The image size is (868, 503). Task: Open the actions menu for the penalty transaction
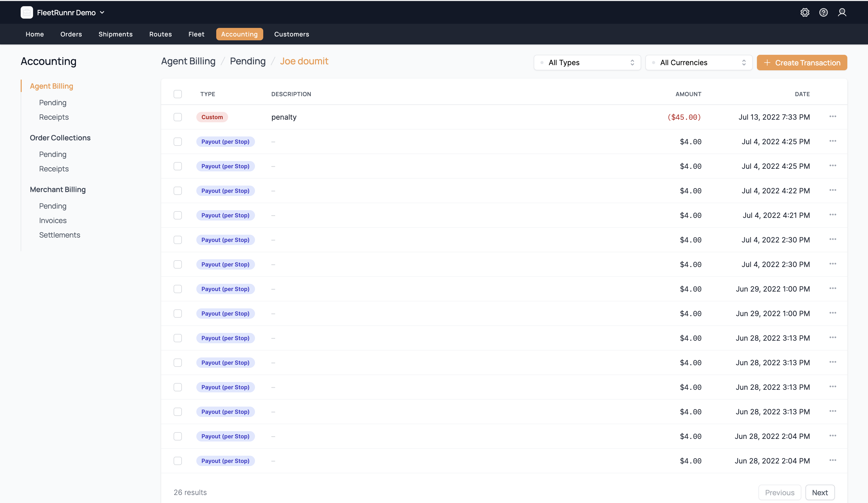click(x=833, y=117)
